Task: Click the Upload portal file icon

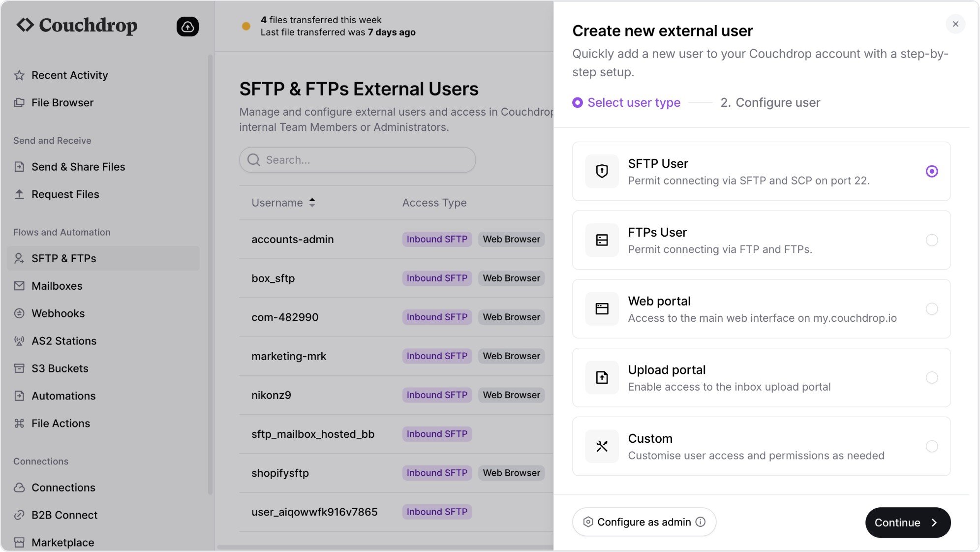Action: 602,378
